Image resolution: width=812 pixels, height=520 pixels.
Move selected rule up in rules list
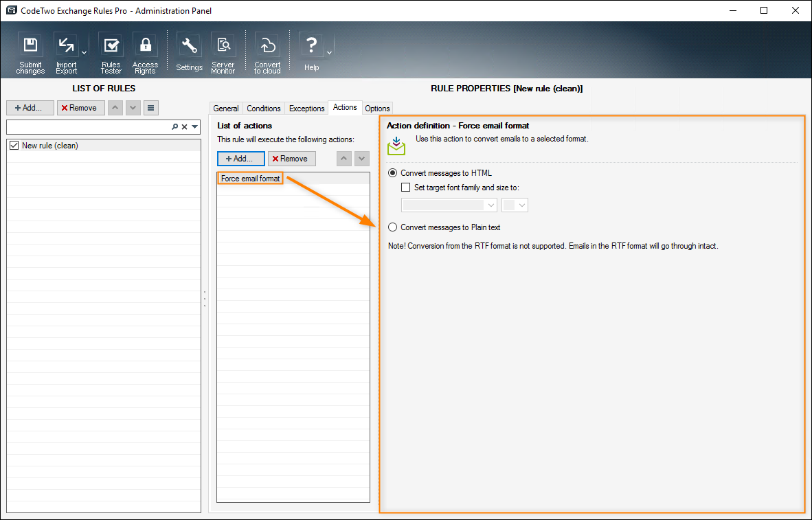click(x=115, y=108)
